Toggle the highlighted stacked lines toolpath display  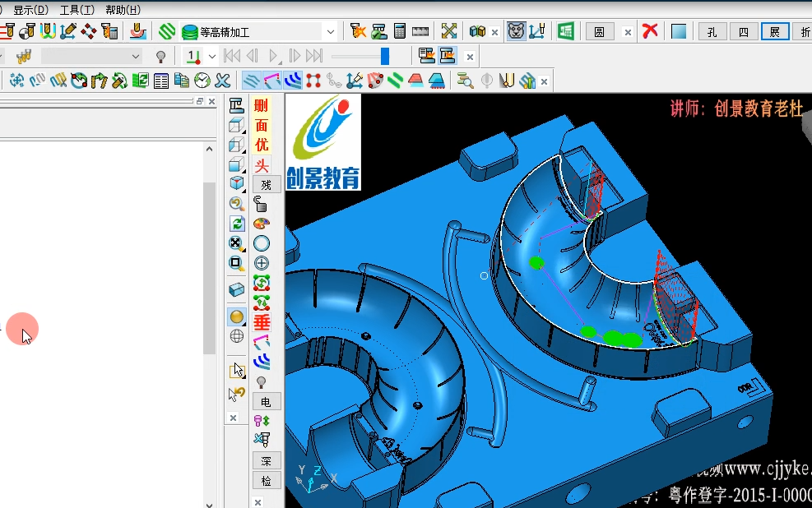pos(252,81)
